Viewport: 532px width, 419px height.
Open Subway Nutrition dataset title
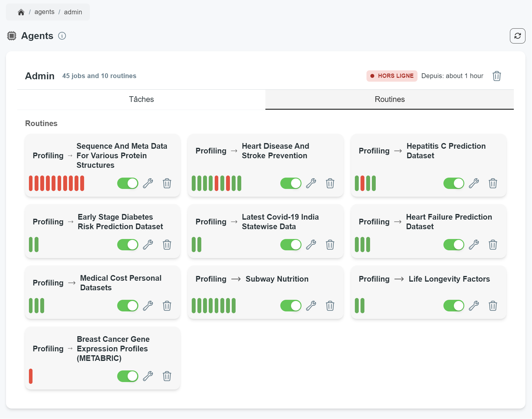click(277, 279)
